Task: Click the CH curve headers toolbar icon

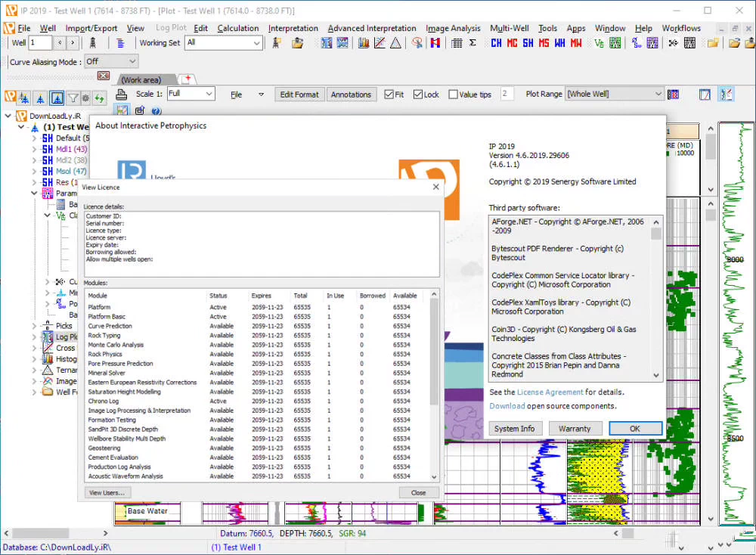Action: 496,43
